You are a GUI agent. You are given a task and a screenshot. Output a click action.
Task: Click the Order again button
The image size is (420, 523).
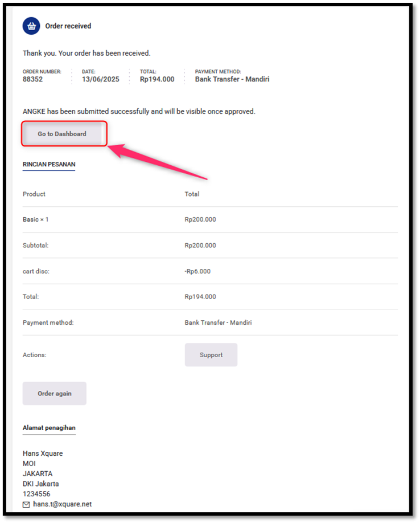point(55,394)
